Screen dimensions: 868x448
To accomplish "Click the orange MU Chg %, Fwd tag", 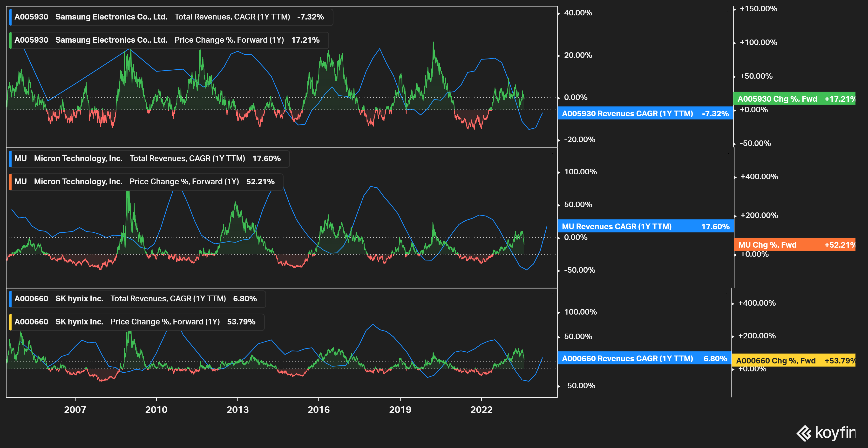I will coord(795,245).
